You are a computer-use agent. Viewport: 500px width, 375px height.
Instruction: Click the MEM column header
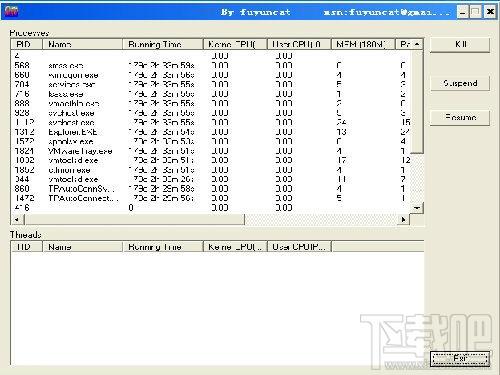(x=363, y=44)
